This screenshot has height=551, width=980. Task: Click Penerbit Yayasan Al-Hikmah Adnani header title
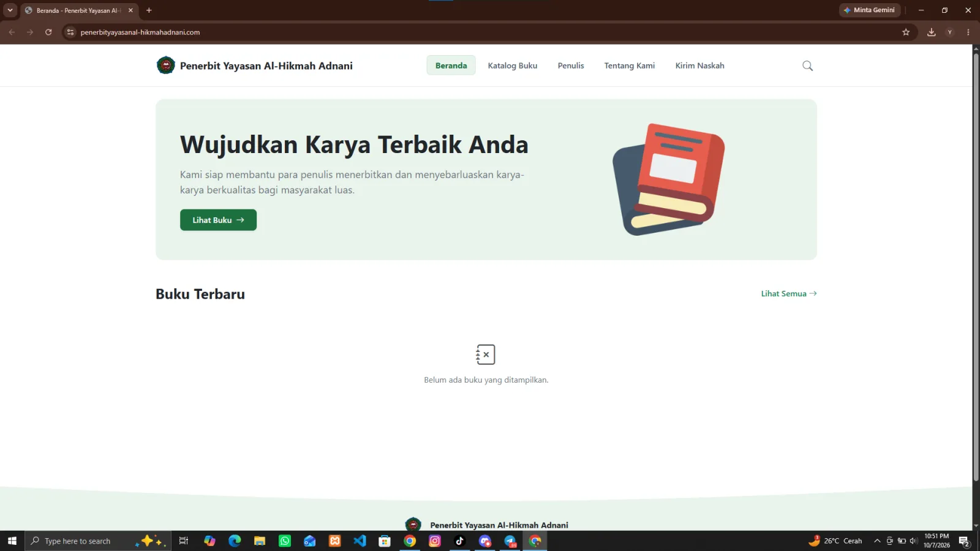266,66
